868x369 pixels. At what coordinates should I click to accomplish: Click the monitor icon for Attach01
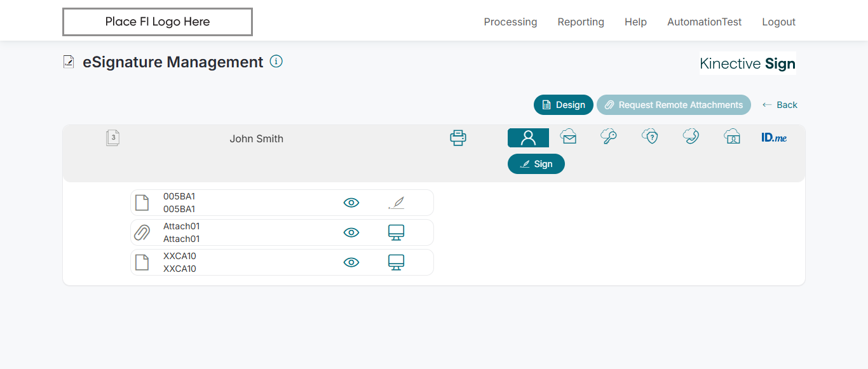[396, 232]
